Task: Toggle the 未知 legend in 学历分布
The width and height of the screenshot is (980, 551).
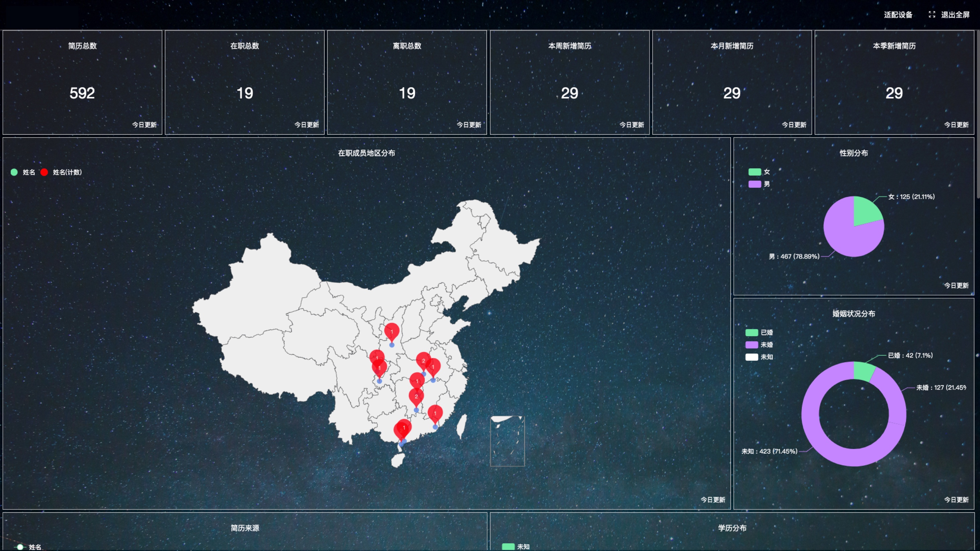Action: pyautogui.click(x=516, y=546)
